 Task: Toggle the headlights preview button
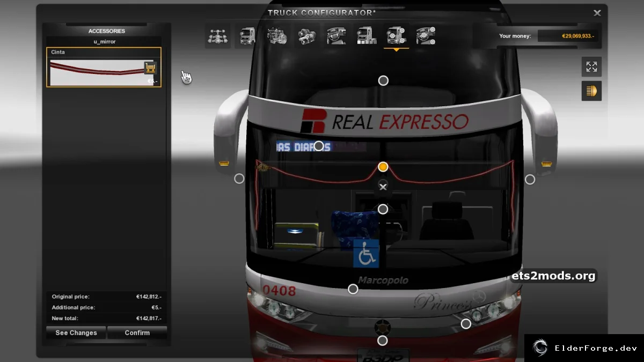[591, 91]
